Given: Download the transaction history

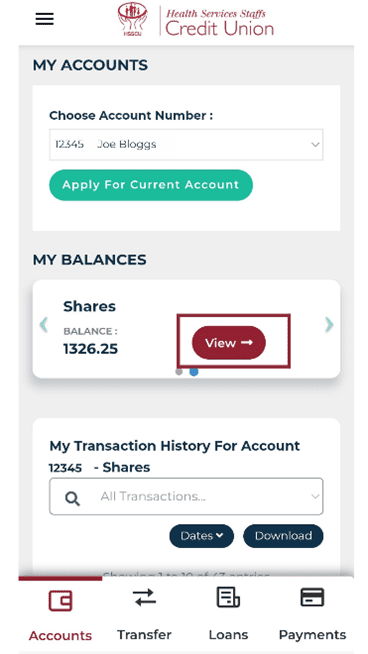Looking at the screenshot, I should pos(283,536).
